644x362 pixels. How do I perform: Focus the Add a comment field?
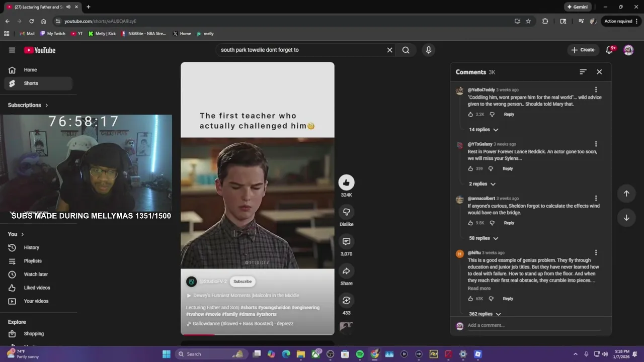pyautogui.click(x=533, y=325)
